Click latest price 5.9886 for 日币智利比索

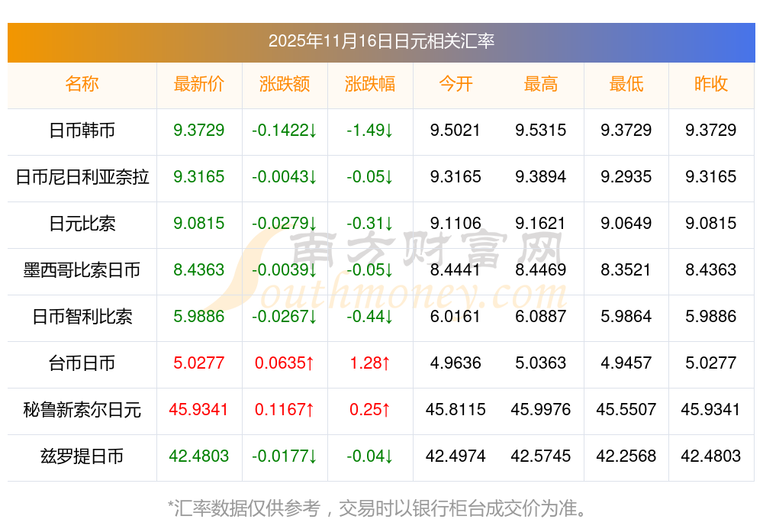pyautogui.click(x=198, y=317)
